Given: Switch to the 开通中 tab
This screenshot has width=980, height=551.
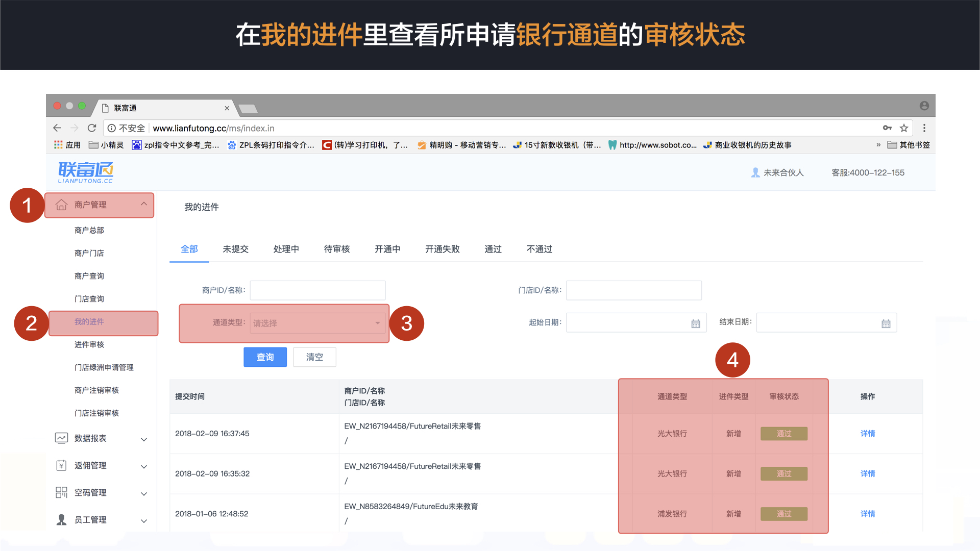Looking at the screenshot, I should point(387,249).
